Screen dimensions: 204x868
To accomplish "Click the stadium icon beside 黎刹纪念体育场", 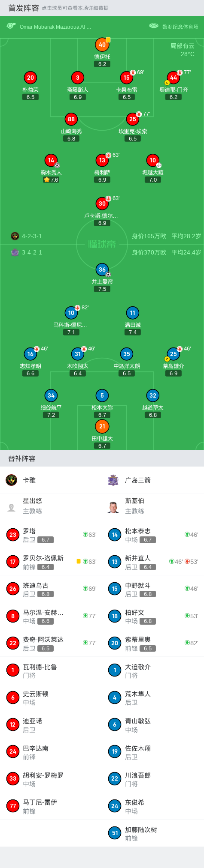I will click(x=154, y=26).
